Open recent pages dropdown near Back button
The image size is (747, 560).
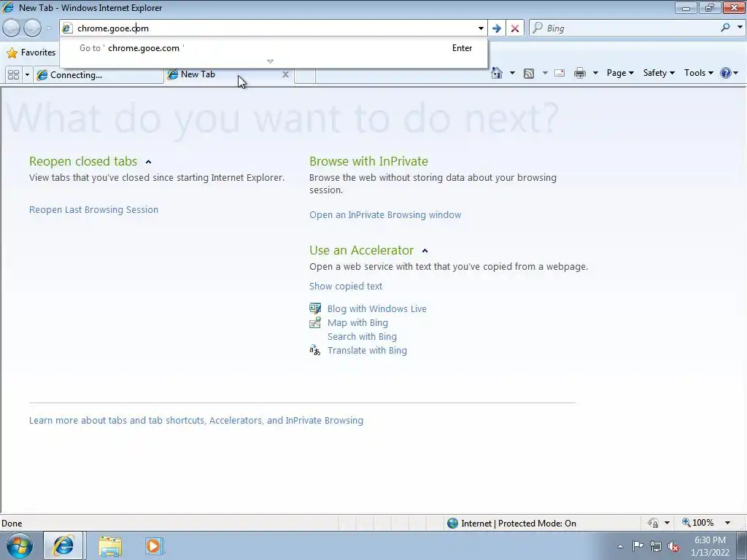48,28
